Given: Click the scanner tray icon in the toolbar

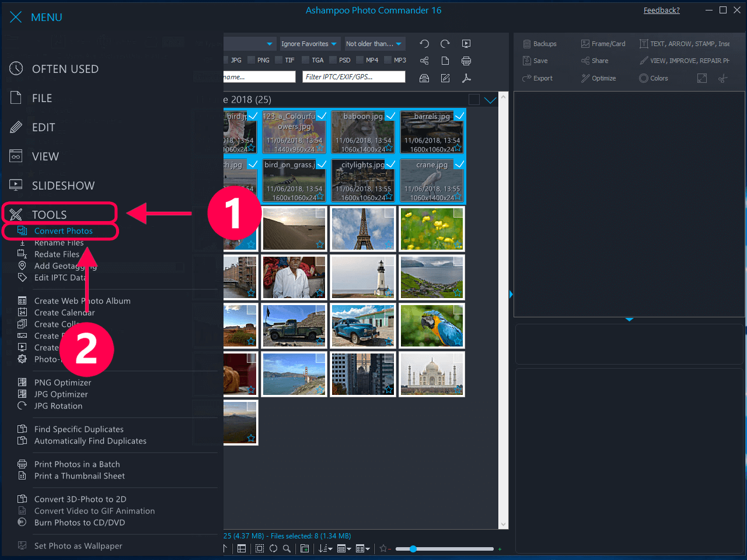Looking at the screenshot, I should 424,78.
